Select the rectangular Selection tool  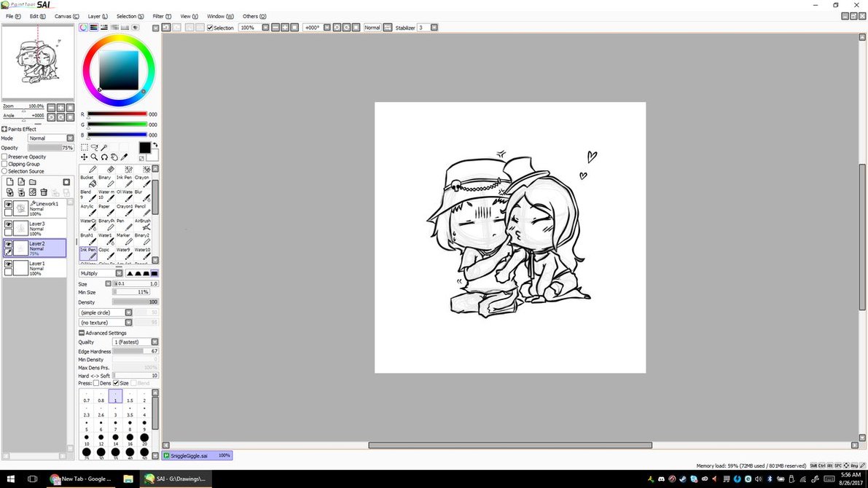click(x=84, y=147)
